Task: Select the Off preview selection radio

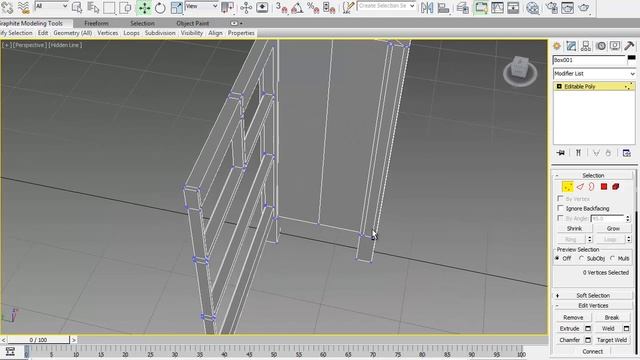Action: (557, 258)
